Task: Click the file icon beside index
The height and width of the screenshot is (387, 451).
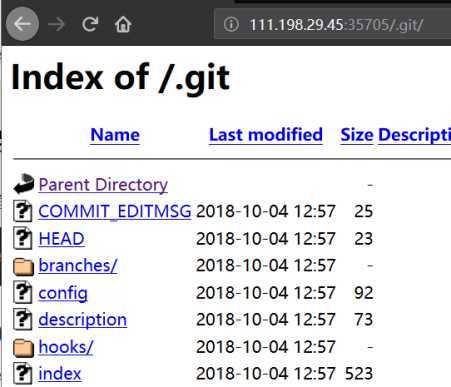Action: click(x=23, y=374)
